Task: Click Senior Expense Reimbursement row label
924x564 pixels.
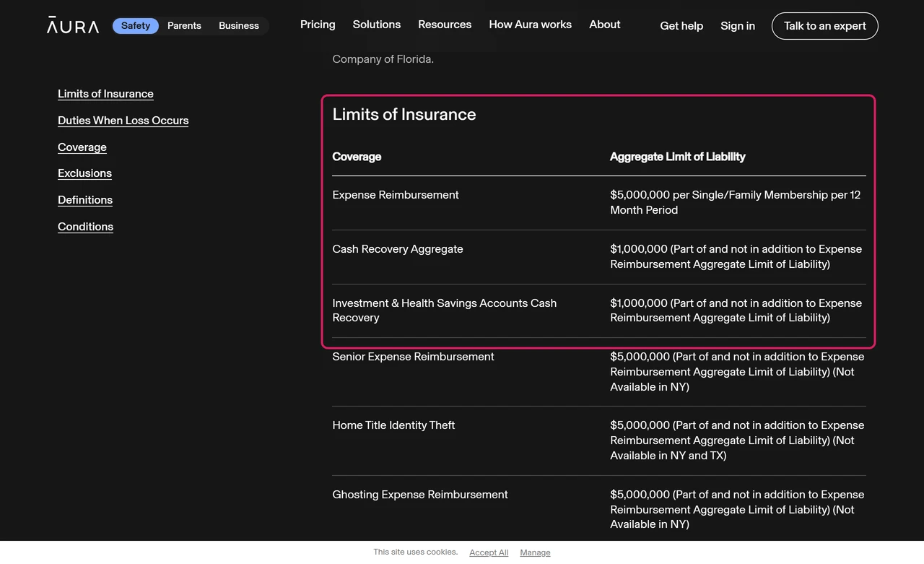Action: (x=413, y=357)
